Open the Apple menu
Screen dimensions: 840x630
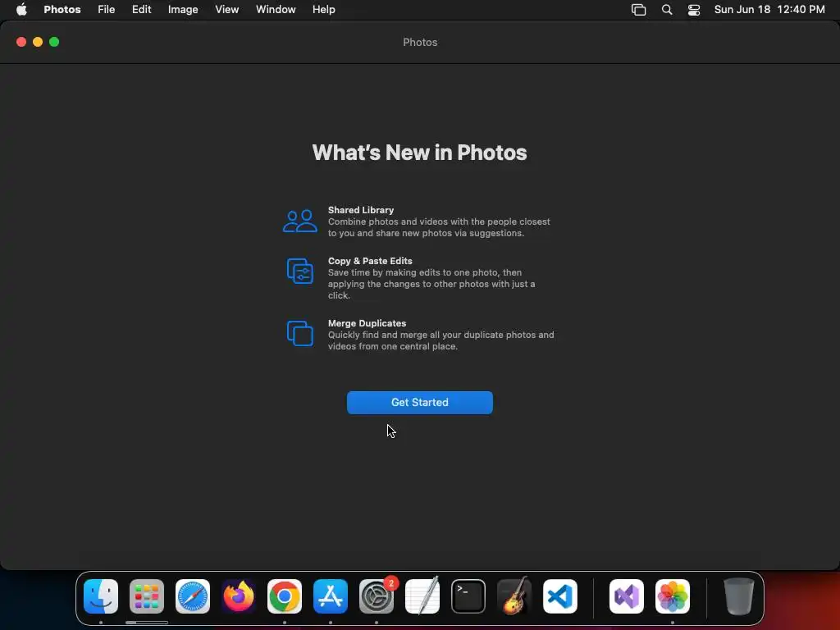(x=21, y=9)
